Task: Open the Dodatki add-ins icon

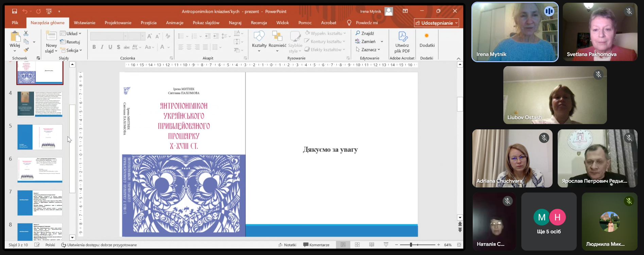Action: (427, 36)
